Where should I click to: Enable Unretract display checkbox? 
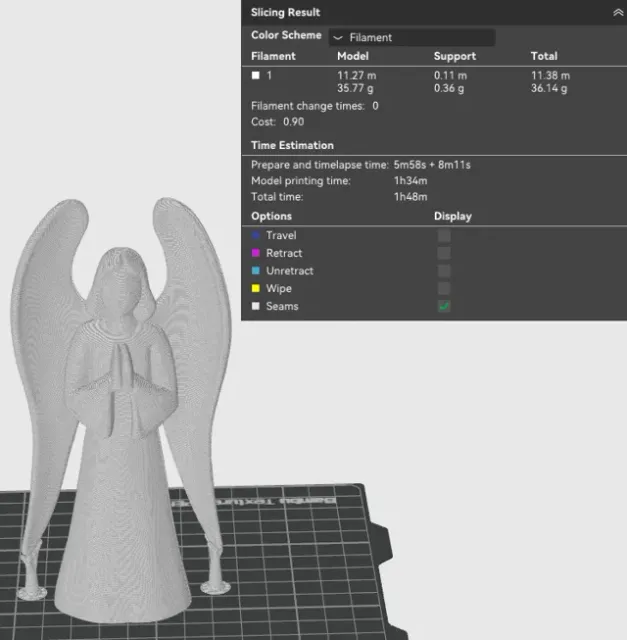click(x=444, y=271)
